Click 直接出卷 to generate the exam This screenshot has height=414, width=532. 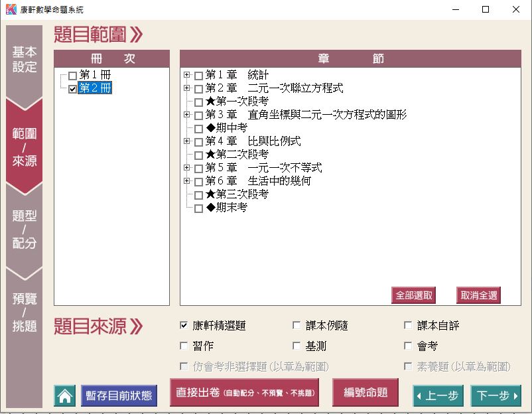pos(244,393)
